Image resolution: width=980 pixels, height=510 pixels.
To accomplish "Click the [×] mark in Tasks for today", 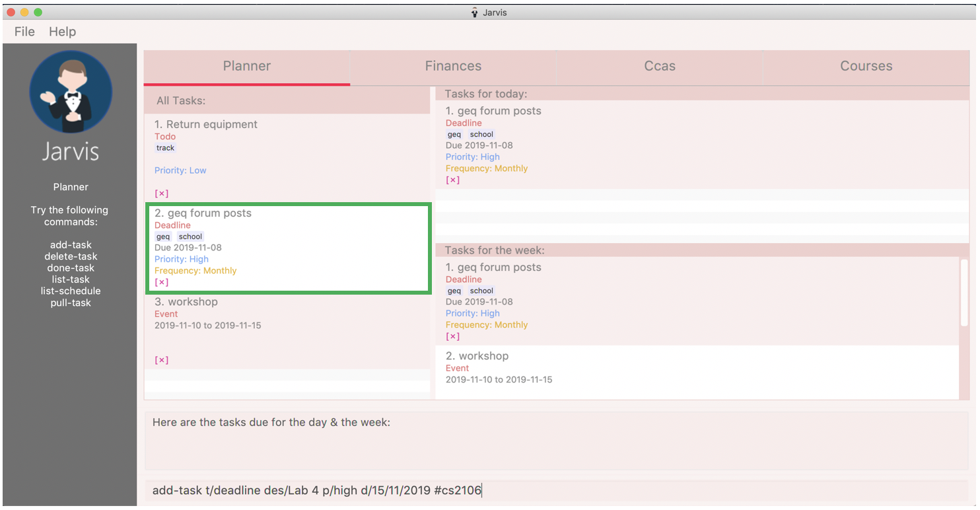I will click(x=453, y=180).
